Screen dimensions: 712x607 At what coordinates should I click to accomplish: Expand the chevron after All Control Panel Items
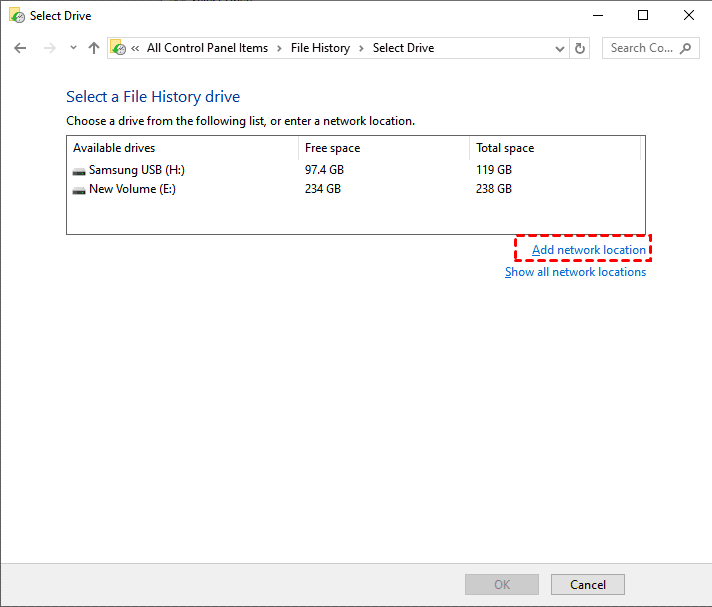279,49
